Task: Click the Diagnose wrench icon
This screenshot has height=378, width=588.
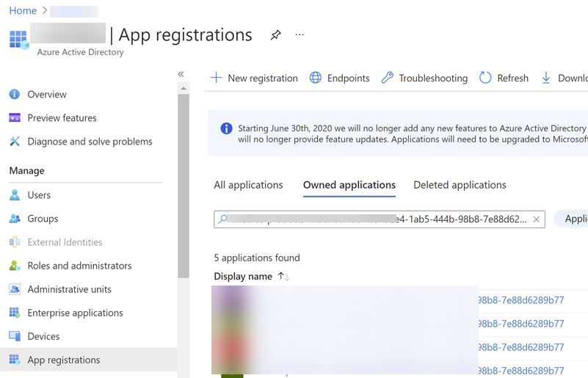Action: click(15, 142)
